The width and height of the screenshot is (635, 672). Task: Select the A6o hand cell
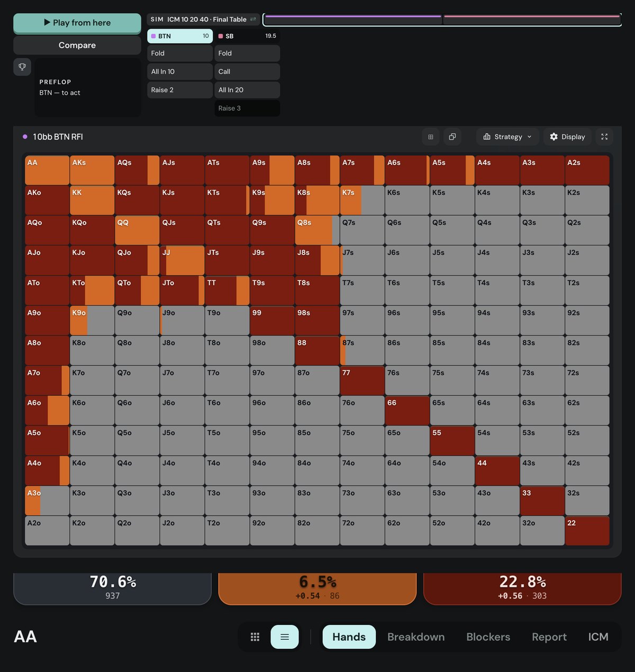tap(47, 411)
